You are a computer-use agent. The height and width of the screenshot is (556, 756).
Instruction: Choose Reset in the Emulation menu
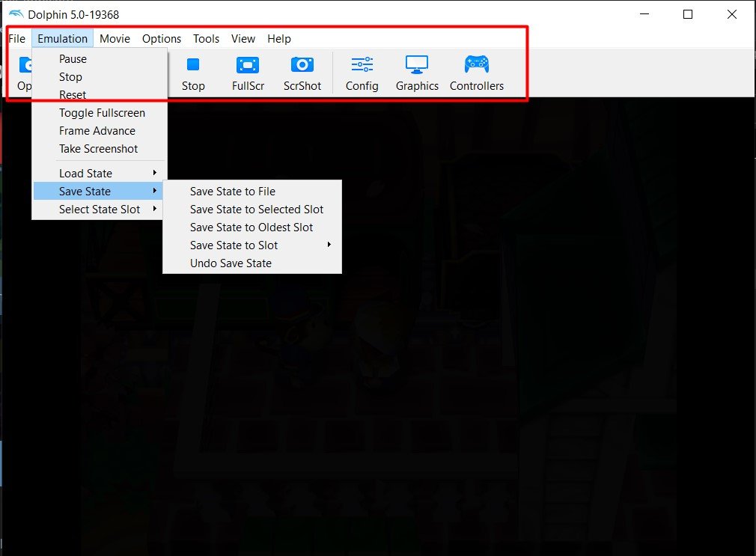point(100,94)
